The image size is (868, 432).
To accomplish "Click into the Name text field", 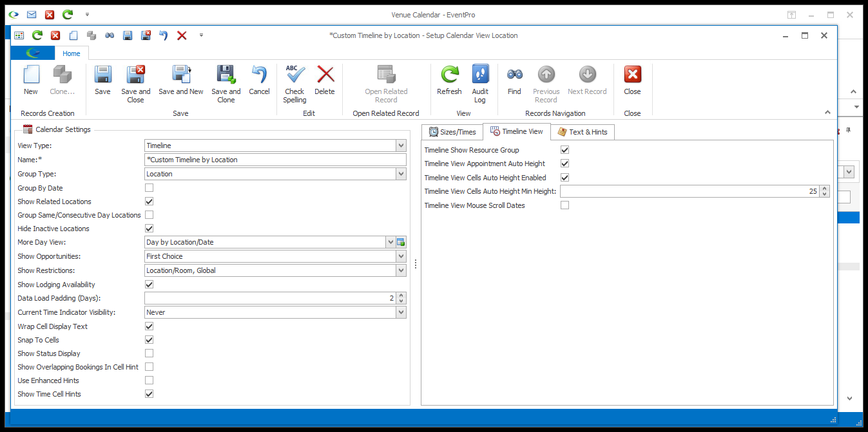I will (x=276, y=160).
